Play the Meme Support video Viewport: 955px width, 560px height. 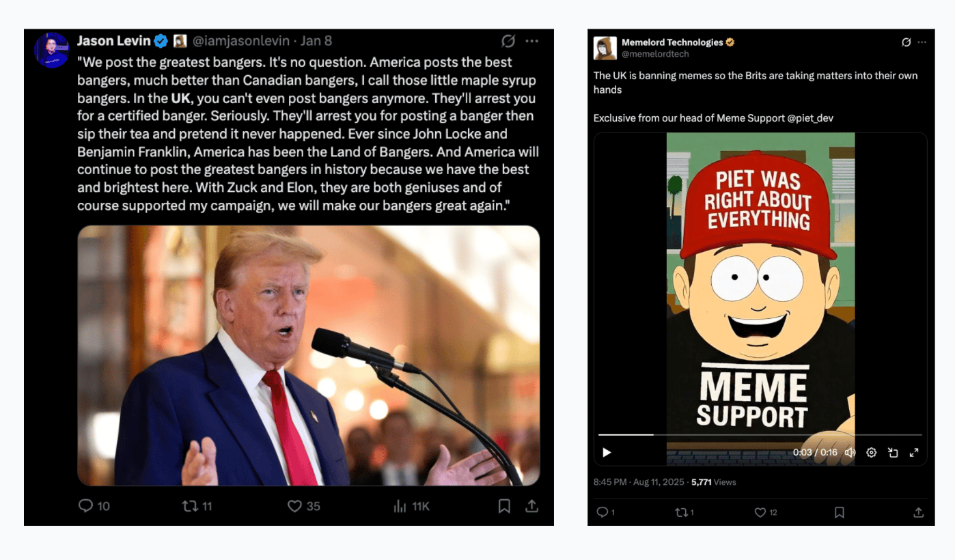coord(607,452)
